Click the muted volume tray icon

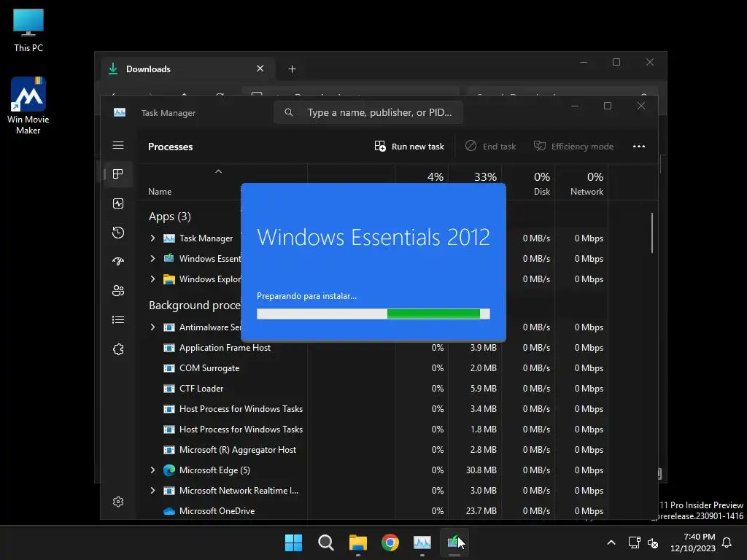tap(653, 542)
